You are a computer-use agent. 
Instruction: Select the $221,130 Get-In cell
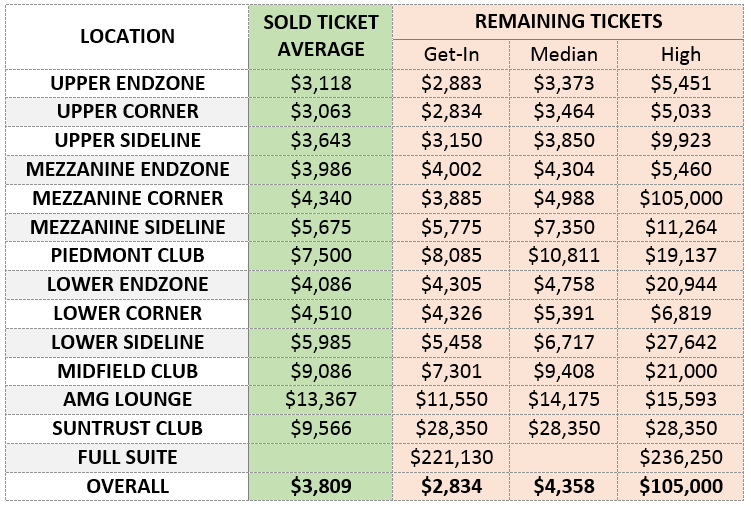coord(450,458)
